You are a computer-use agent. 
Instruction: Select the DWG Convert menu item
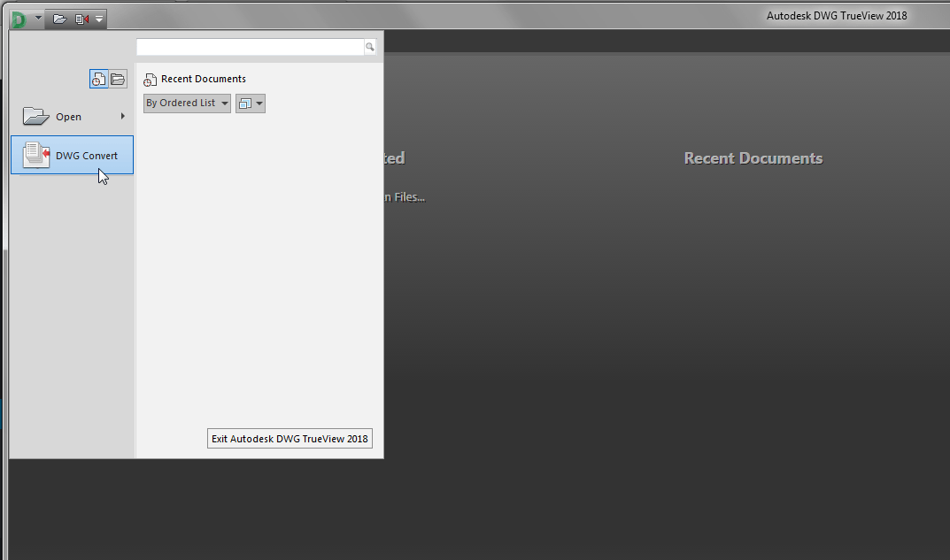(x=72, y=155)
